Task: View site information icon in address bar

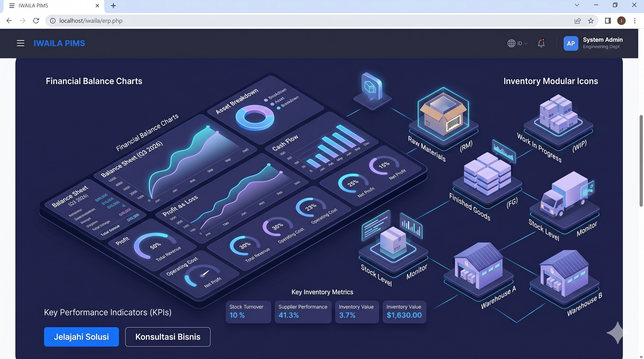Action: point(53,21)
